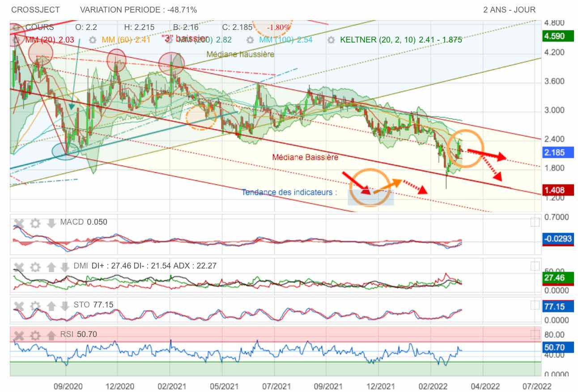Close the DMI indicator panel

(x=19, y=267)
